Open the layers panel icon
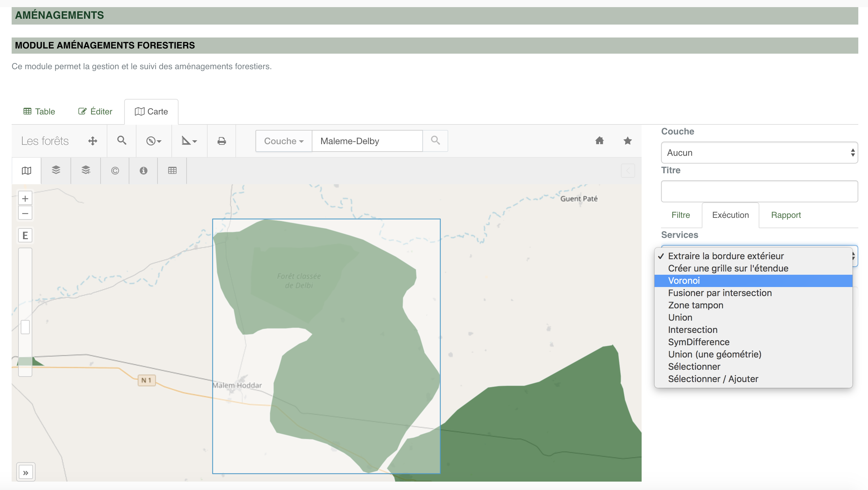The width and height of the screenshot is (868, 490). pos(56,170)
